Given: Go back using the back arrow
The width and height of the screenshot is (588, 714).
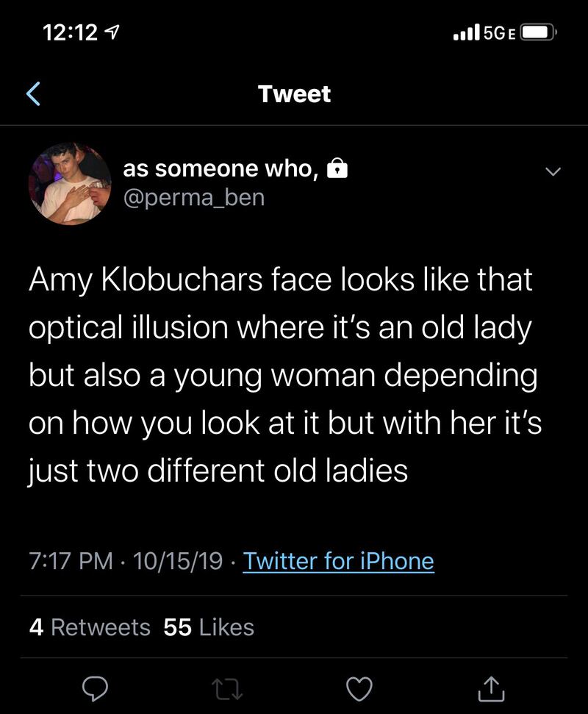Looking at the screenshot, I should 33,94.
